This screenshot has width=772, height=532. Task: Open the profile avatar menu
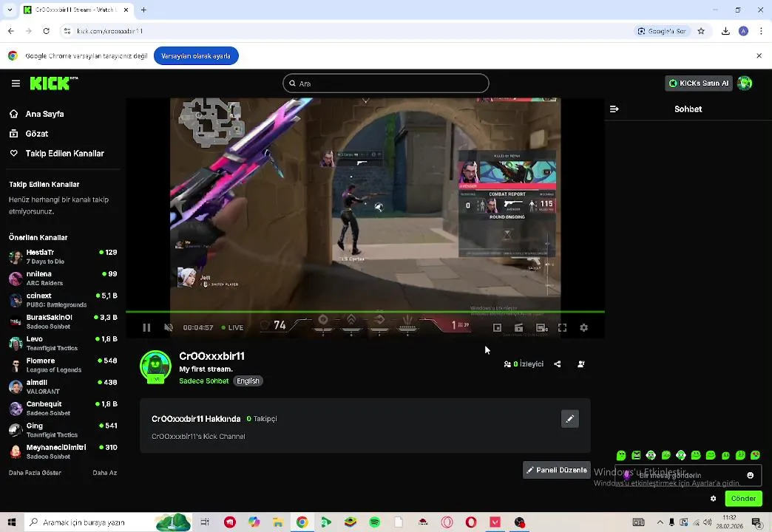[x=745, y=83]
